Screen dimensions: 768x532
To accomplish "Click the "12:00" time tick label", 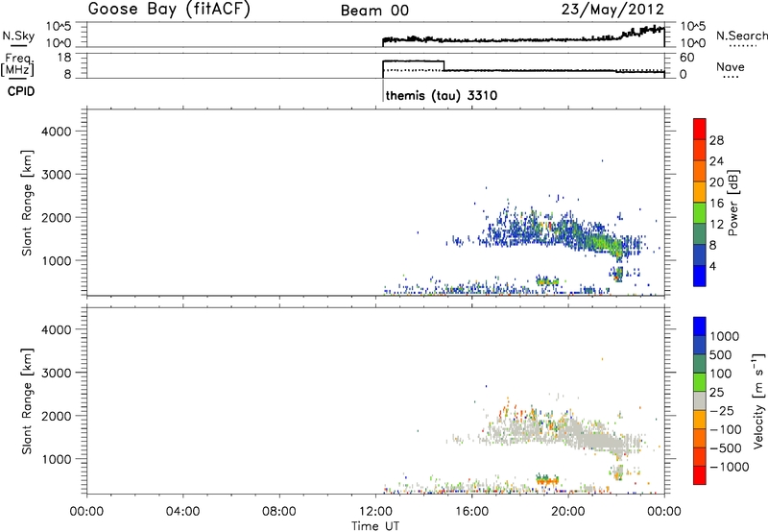I will coord(375,512).
